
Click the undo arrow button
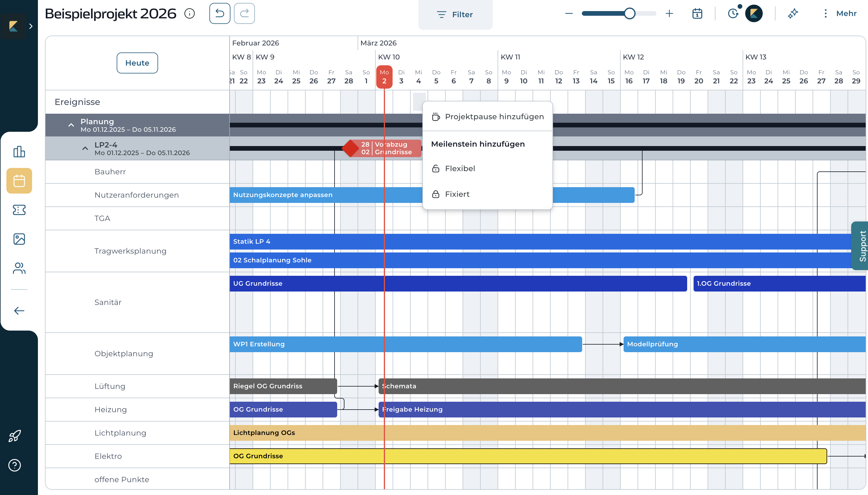[x=220, y=14]
